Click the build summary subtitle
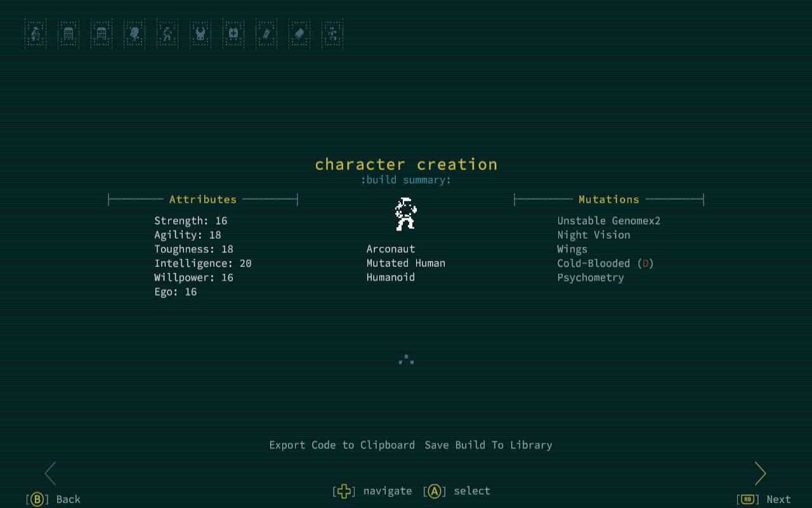The height and width of the screenshot is (508, 812). point(406,180)
